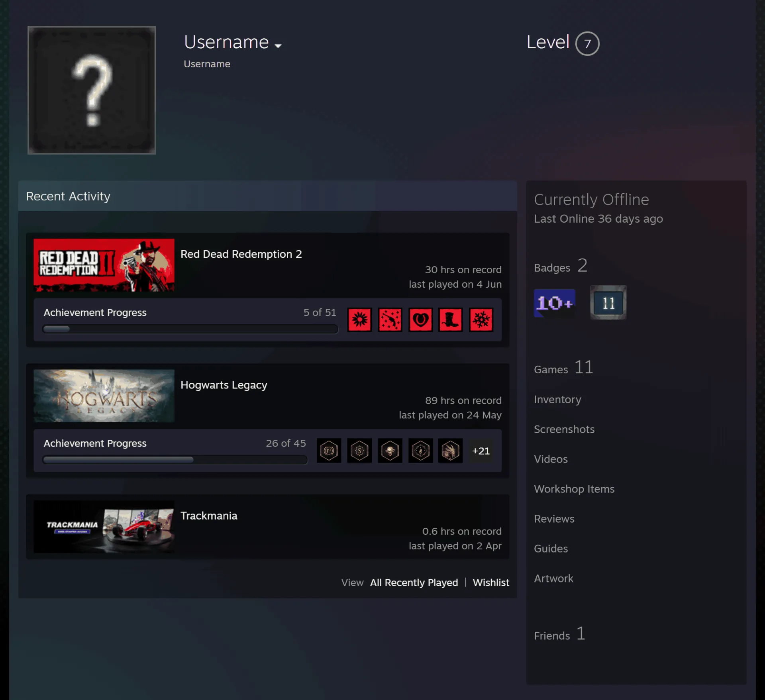Click the '5 of 51' achievement count
Screen dimensions: 765x700
(x=320, y=312)
